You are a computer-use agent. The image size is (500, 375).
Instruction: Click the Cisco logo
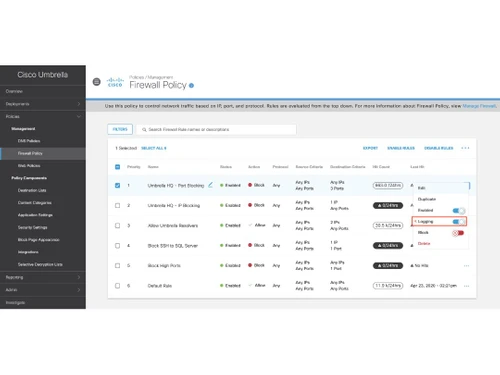point(115,82)
